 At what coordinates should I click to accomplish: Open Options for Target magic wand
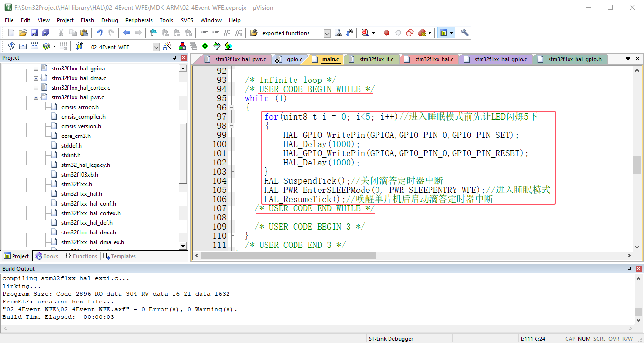[x=167, y=46]
